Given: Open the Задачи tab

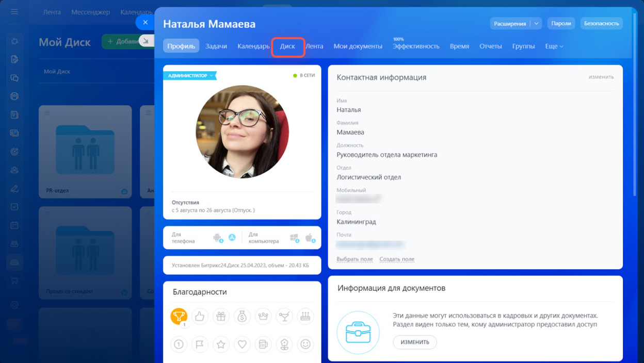Looking at the screenshot, I should [x=216, y=46].
